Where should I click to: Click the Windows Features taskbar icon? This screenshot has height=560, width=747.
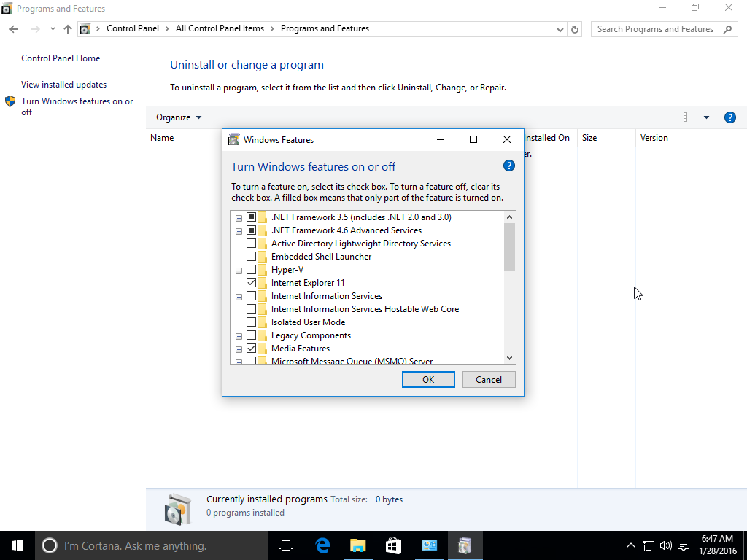pos(465,545)
